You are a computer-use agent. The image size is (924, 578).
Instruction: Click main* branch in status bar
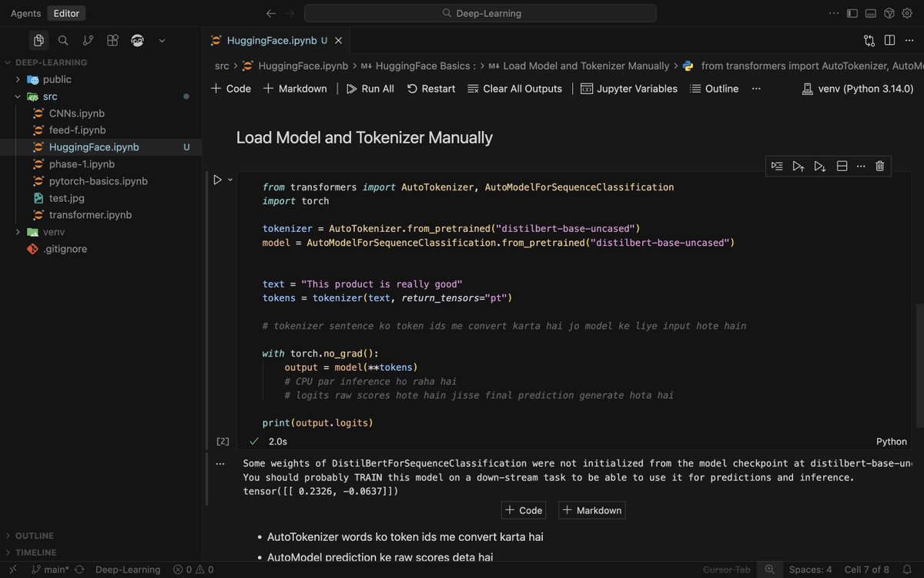[x=49, y=570]
